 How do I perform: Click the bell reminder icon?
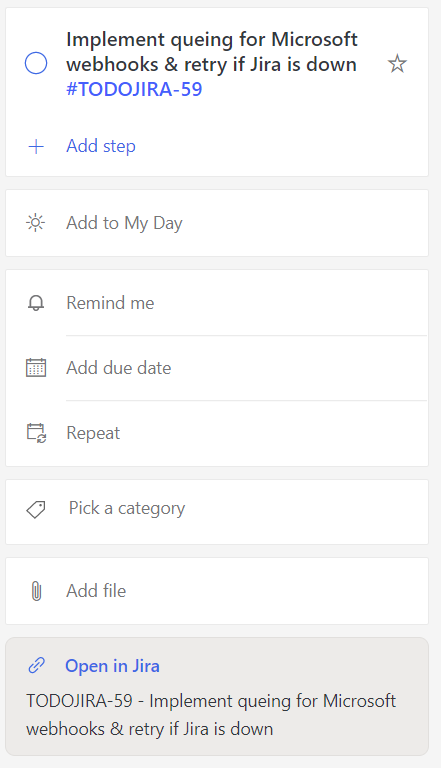[x=36, y=303]
